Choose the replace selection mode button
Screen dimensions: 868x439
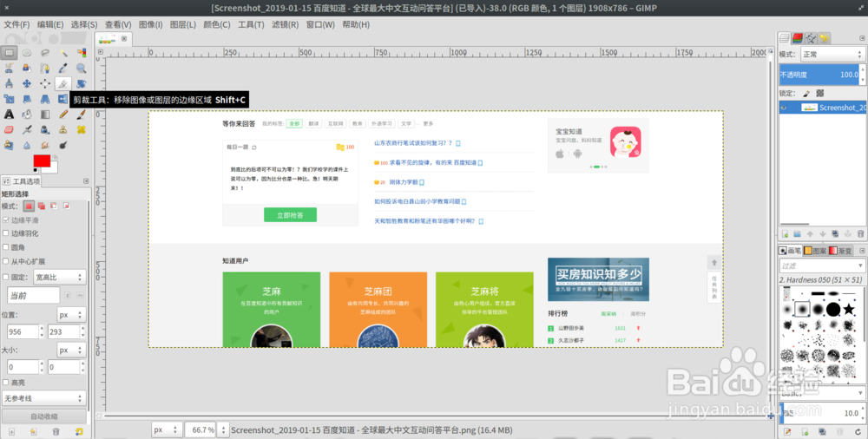click(x=29, y=206)
